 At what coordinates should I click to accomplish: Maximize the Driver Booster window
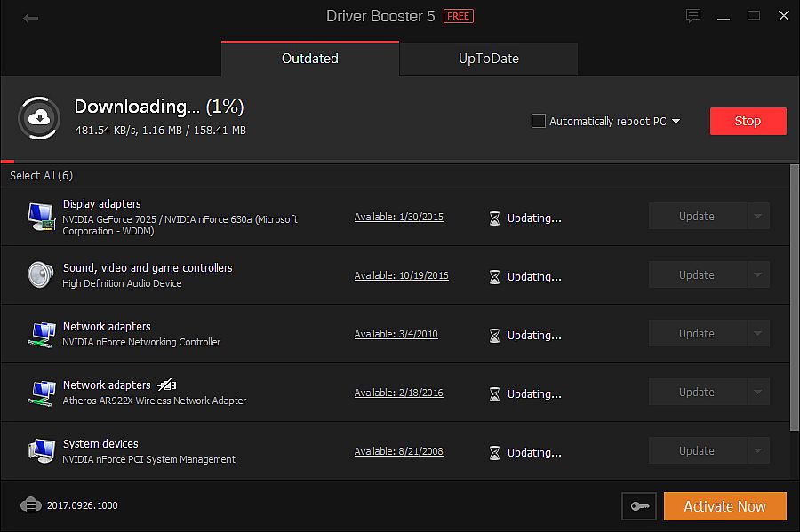click(x=754, y=16)
